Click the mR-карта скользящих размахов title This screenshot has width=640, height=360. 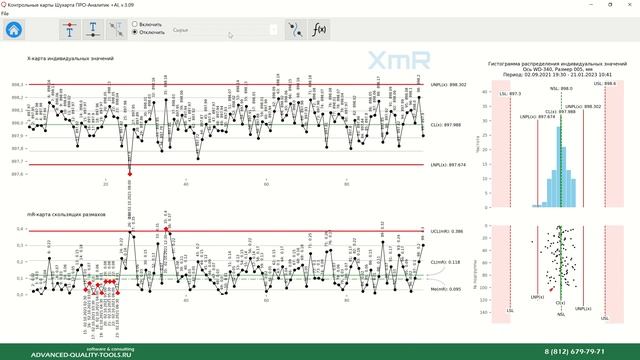click(x=66, y=214)
